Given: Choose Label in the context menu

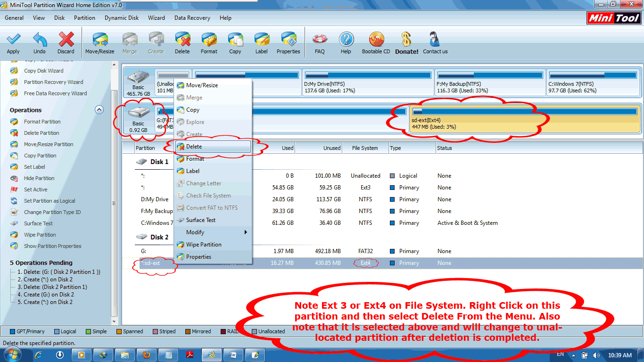Looking at the screenshot, I should (x=213, y=171).
